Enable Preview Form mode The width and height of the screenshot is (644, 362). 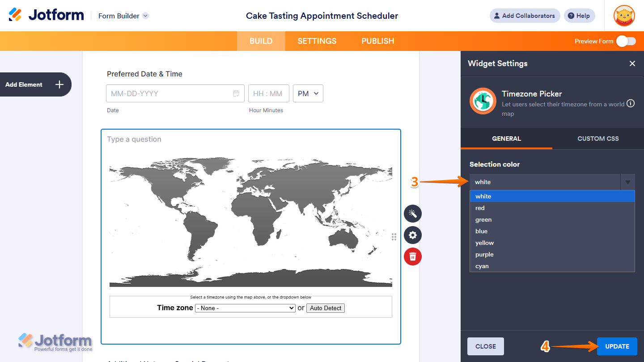pos(626,41)
